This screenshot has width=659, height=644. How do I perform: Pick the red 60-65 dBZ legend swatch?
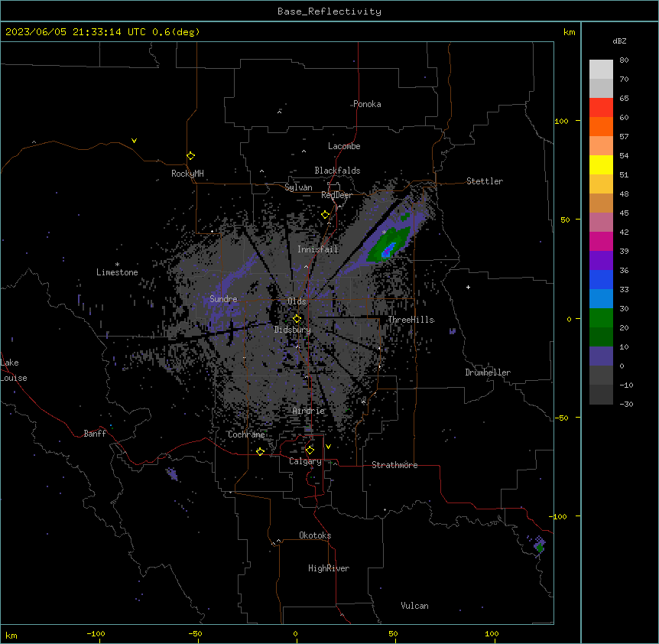coord(601,107)
